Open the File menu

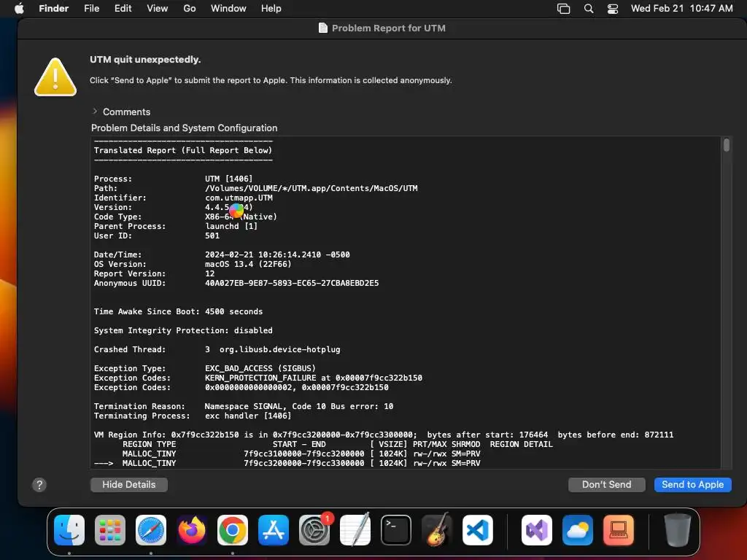91,9
